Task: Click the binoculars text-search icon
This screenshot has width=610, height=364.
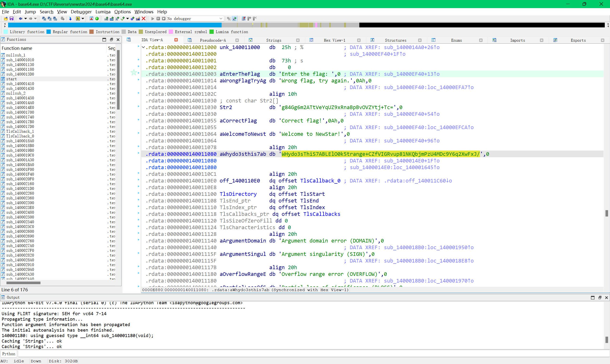Action: (x=50, y=19)
